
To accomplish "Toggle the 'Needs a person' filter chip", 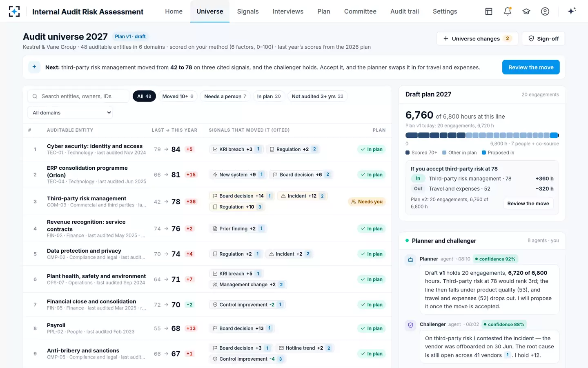I will click(225, 96).
